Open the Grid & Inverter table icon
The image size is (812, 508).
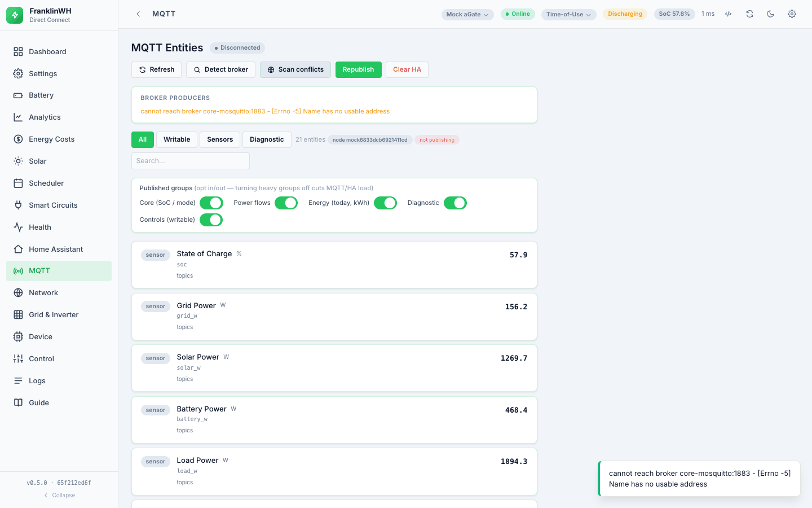pyautogui.click(x=18, y=315)
